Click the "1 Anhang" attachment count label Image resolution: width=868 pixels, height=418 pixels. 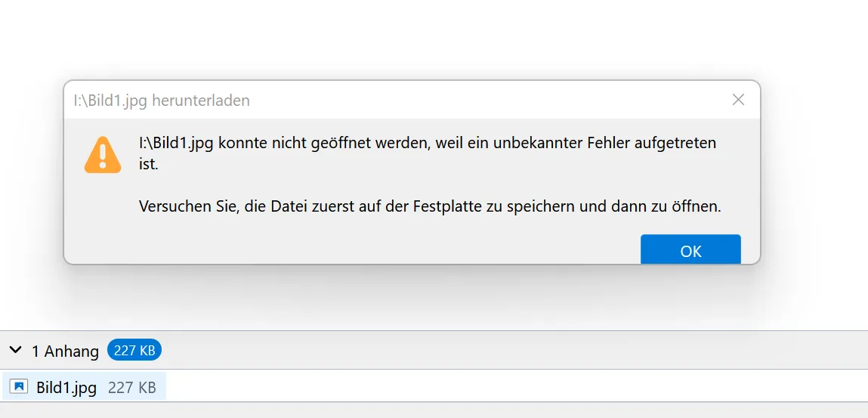click(x=65, y=351)
